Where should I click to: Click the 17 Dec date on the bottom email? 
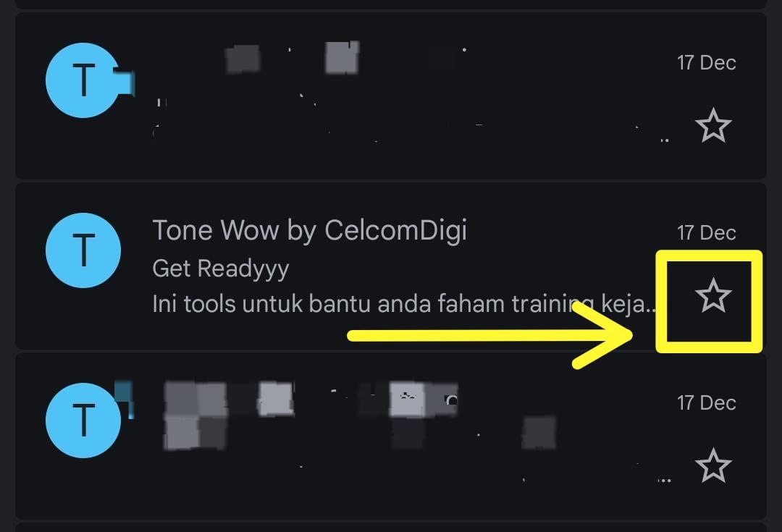[x=706, y=403]
